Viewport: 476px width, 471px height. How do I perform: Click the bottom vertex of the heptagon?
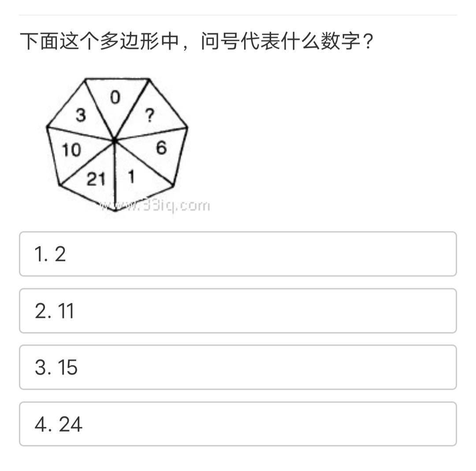(115, 210)
